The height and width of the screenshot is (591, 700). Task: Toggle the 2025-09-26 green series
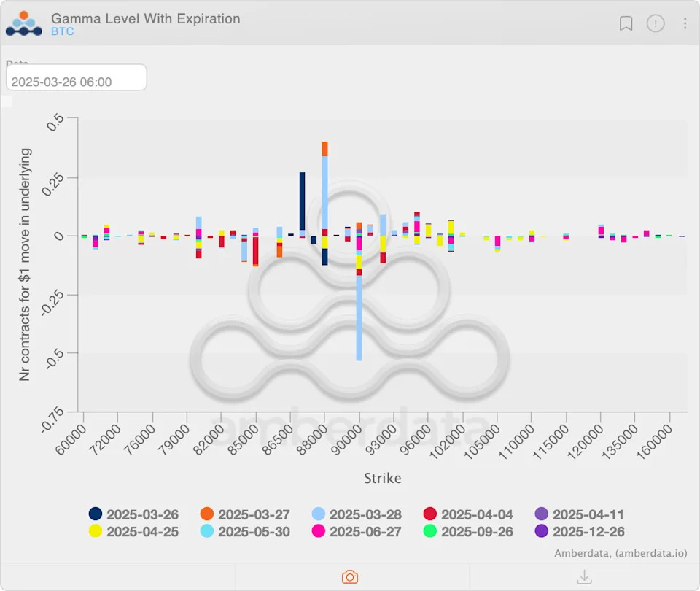[x=468, y=531]
